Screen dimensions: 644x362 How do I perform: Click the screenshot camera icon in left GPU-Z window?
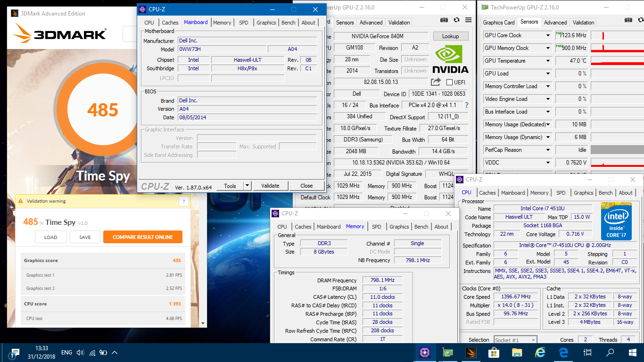pos(444,20)
